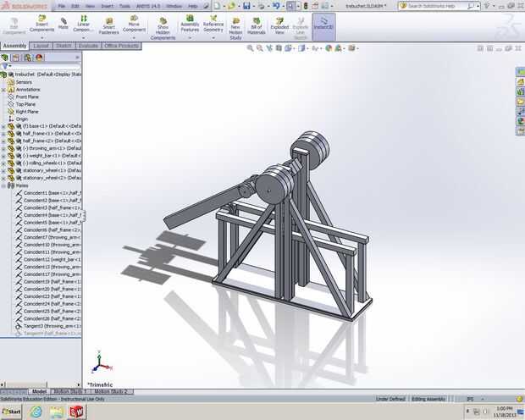Open Assembly Features dropdown arrow
This screenshot has height=420, width=525.
point(190,37)
